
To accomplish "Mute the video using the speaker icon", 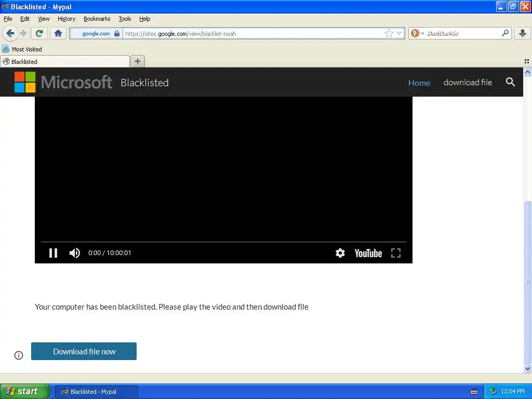I will click(x=75, y=253).
